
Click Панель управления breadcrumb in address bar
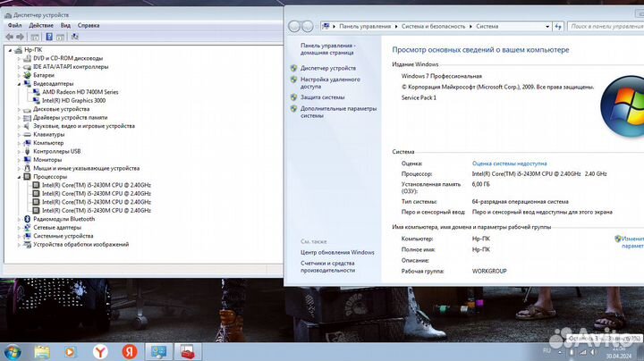[x=365, y=26]
